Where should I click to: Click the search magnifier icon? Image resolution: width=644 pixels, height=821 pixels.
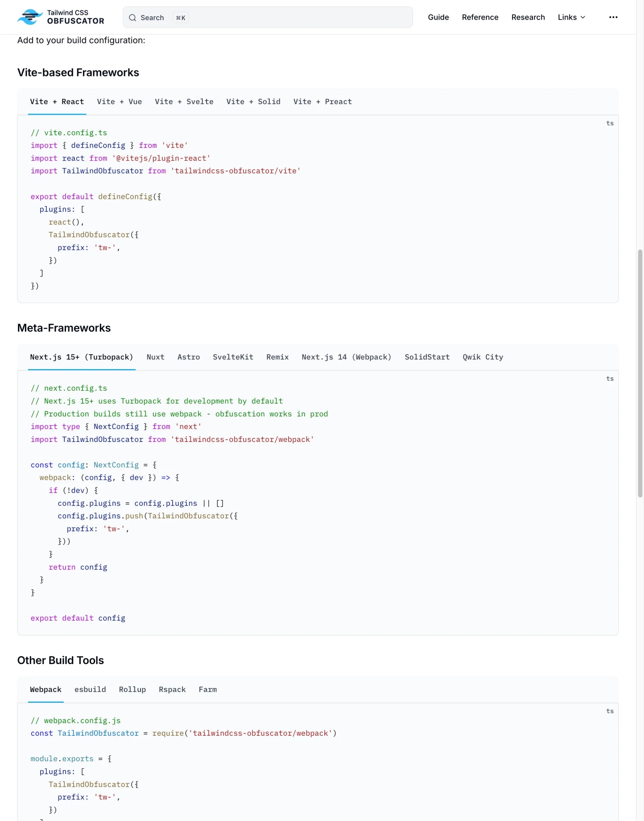[x=132, y=18]
